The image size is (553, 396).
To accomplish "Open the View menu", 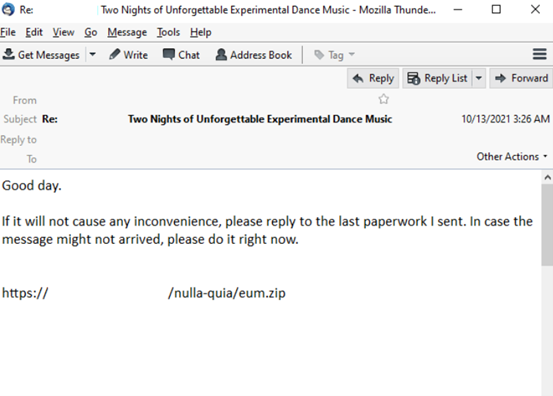I will (x=63, y=32).
